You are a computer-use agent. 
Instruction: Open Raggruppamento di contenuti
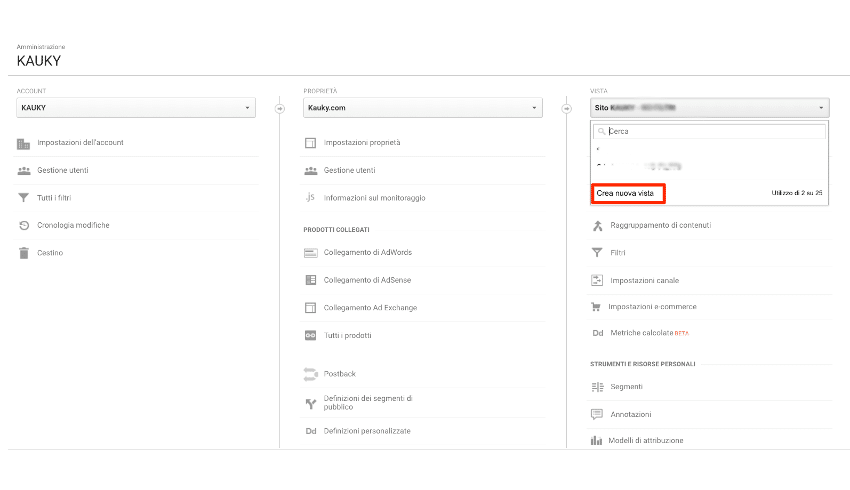click(x=661, y=225)
